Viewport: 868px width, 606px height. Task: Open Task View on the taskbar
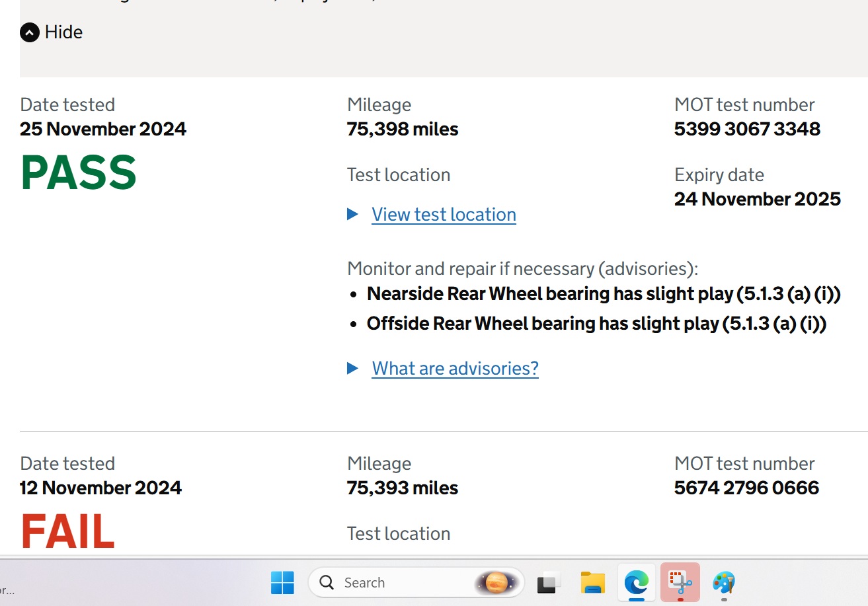pos(549,582)
